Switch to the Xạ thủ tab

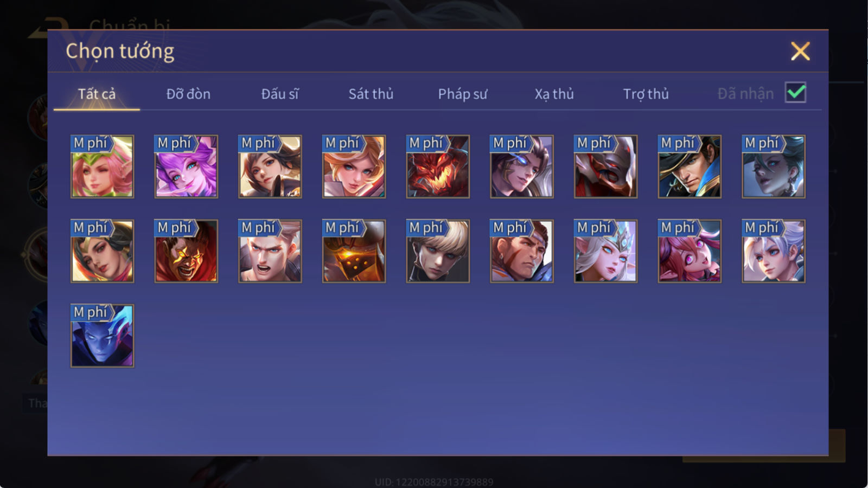click(x=554, y=94)
